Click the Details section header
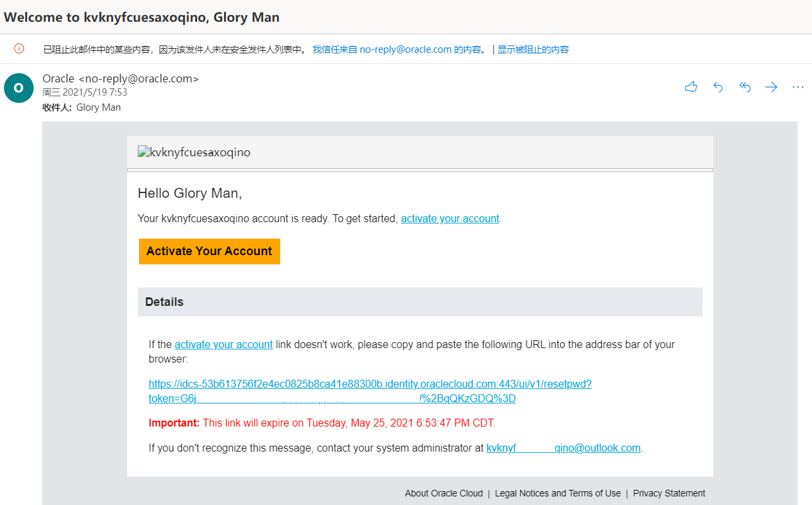 [420, 302]
